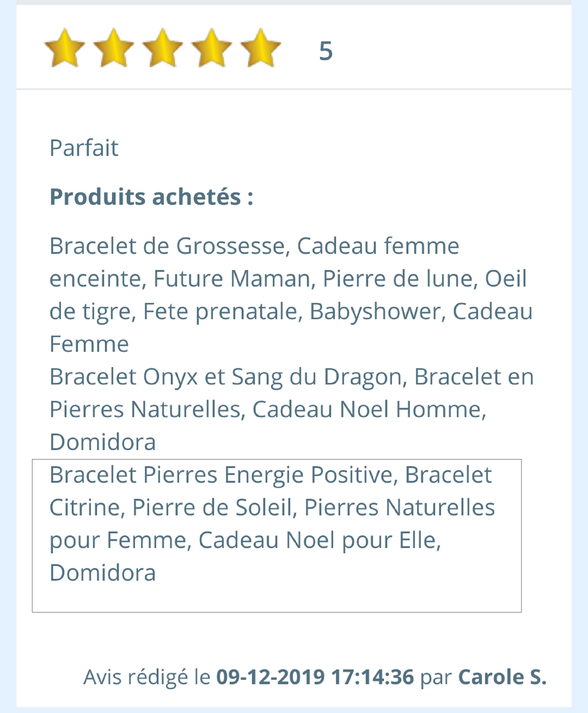Viewport: 588px width, 713px height.
Task: Click 'Domidora' after 'Cadeau Noel Homme'
Action: pos(103,442)
